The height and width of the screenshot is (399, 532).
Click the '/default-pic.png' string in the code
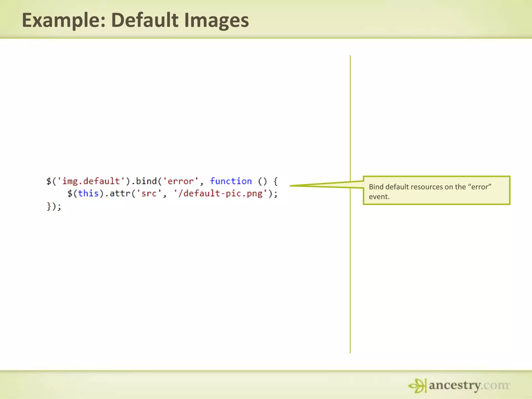221,194
